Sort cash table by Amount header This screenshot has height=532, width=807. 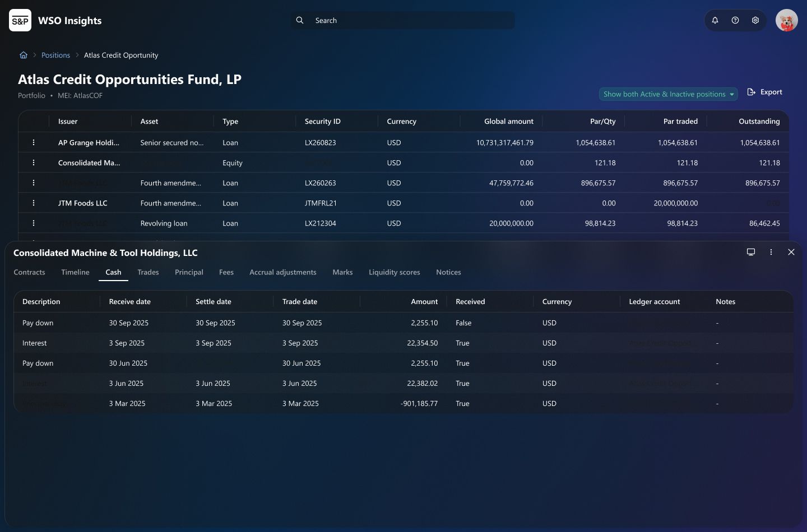[x=424, y=301]
